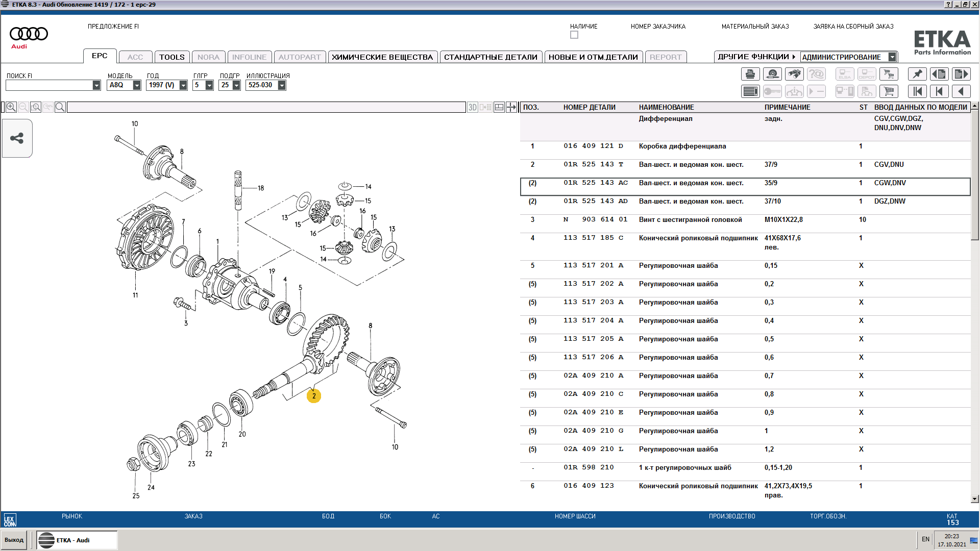980x551 pixels.
Task: Expand the МОДЕЛЬ A8Q dropdown
Action: pos(137,86)
